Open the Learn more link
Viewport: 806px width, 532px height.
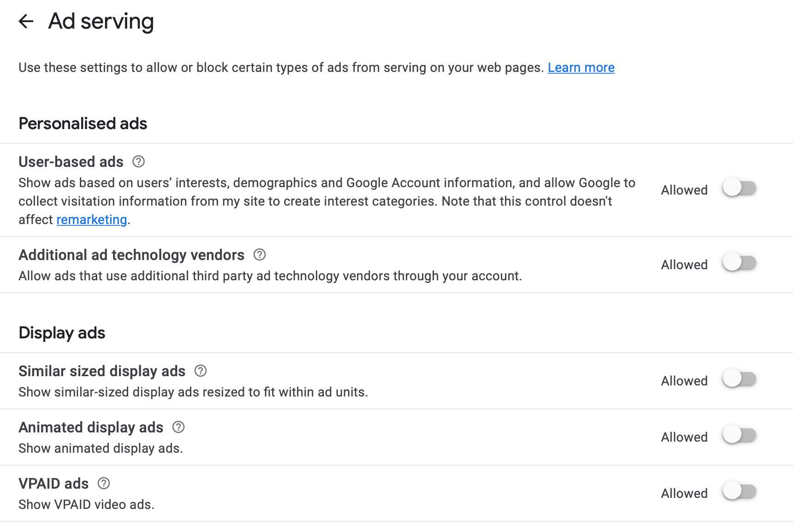click(581, 67)
